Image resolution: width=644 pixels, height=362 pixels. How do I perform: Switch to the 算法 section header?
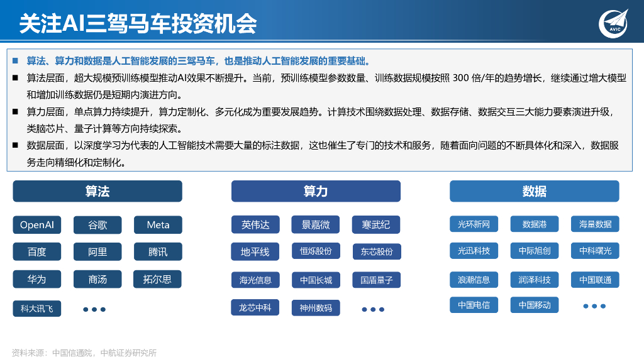pyautogui.click(x=97, y=190)
